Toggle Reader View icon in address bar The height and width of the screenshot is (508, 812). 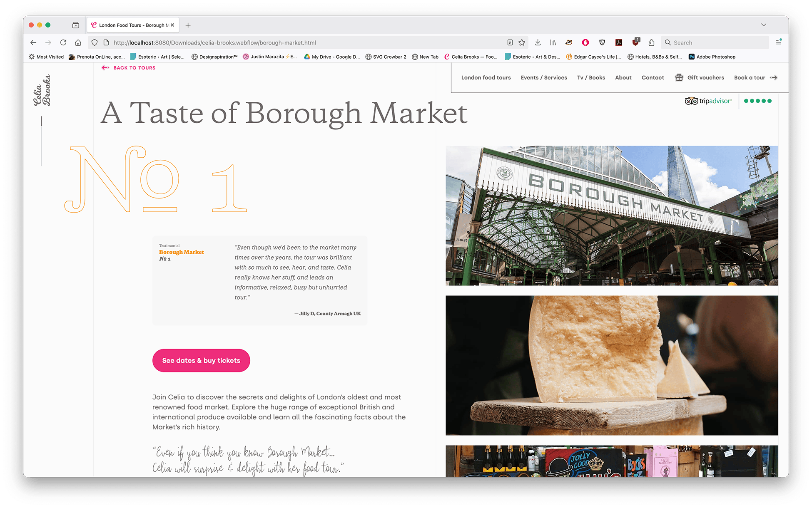point(510,42)
